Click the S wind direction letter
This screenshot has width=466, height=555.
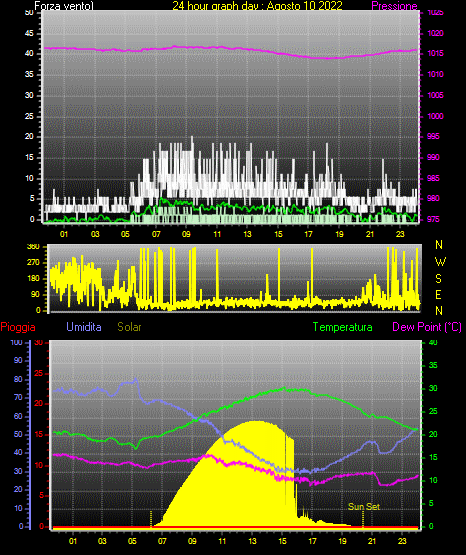438,279
